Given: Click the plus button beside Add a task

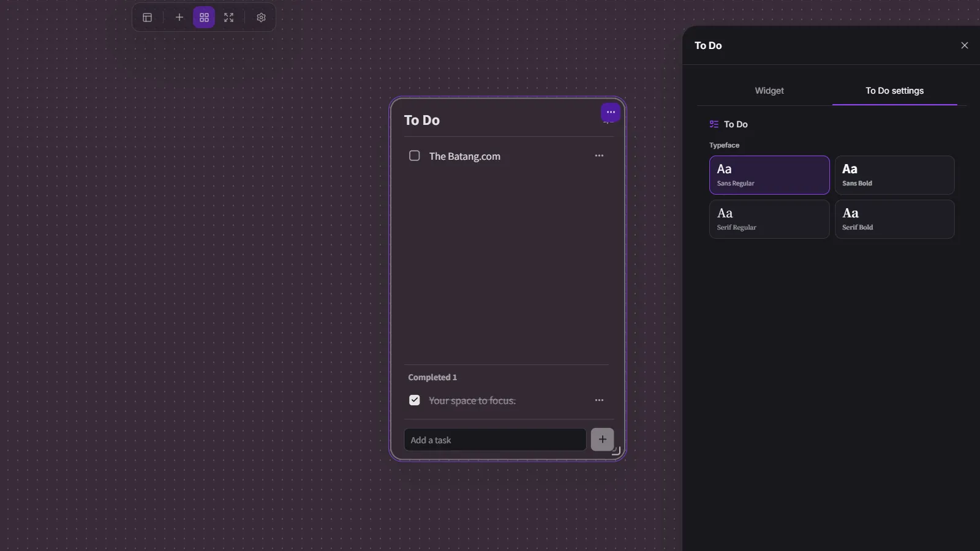Looking at the screenshot, I should [x=603, y=440].
